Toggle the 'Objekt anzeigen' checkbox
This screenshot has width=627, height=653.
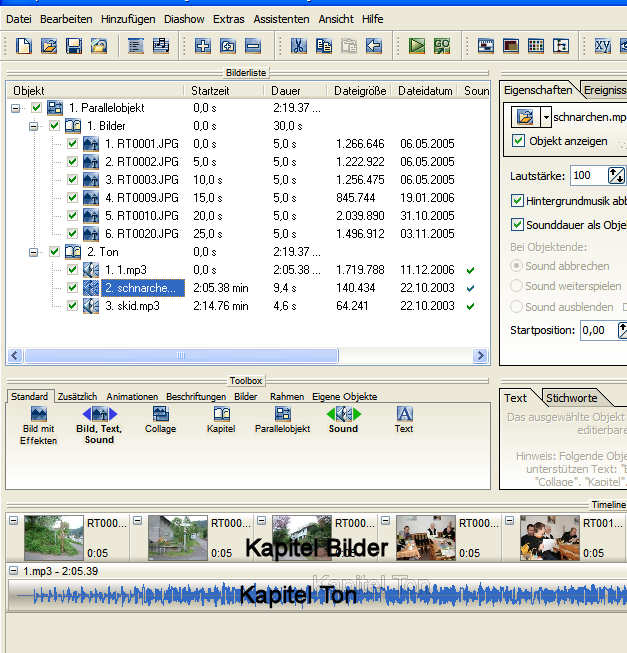[518, 141]
